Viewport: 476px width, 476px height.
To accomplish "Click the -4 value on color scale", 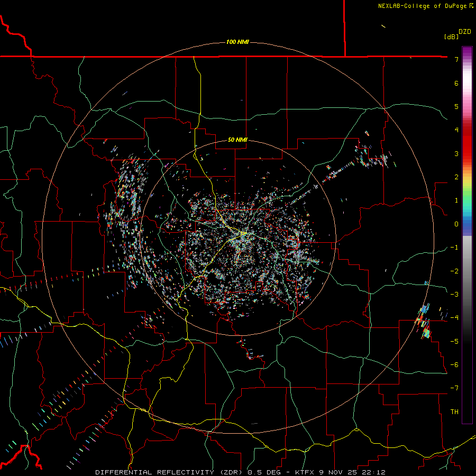I will pyautogui.click(x=454, y=318).
